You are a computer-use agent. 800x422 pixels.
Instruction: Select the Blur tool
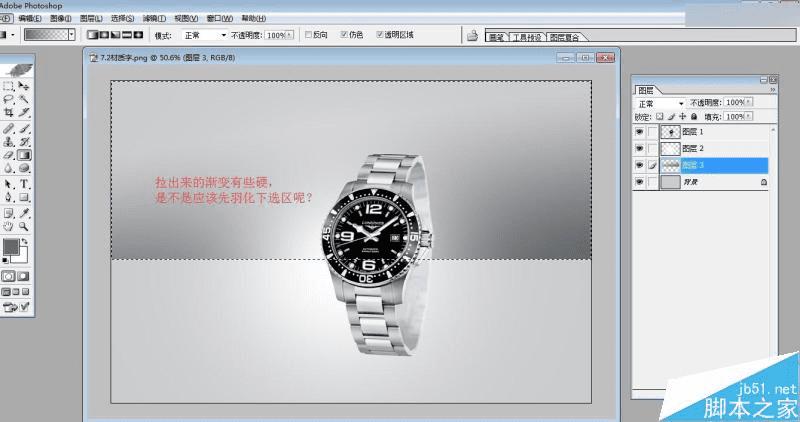[x=8, y=168]
